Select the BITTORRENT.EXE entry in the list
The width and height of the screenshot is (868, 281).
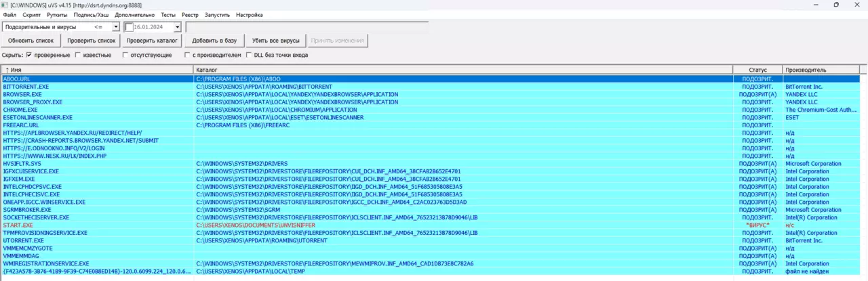coord(26,87)
